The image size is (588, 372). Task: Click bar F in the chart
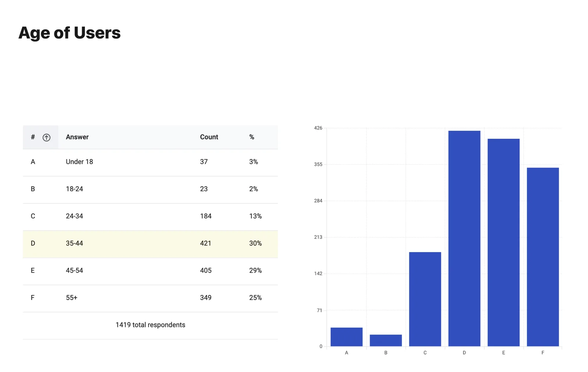[x=543, y=257]
